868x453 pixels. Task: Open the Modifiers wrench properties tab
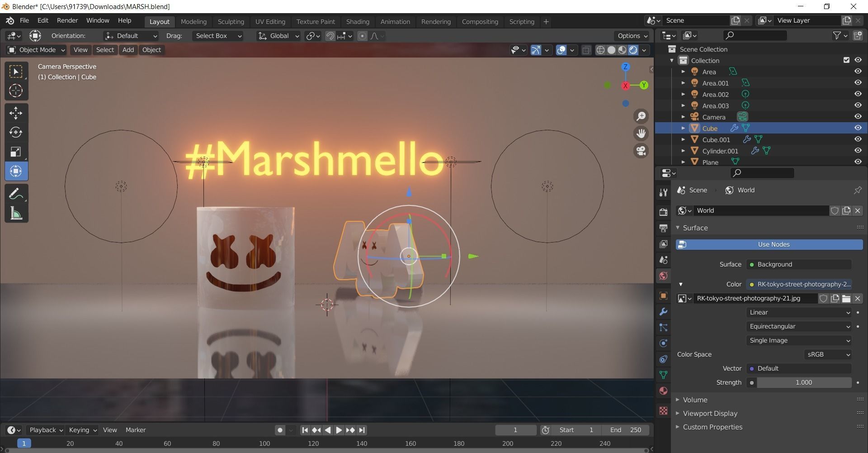click(663, 311)
